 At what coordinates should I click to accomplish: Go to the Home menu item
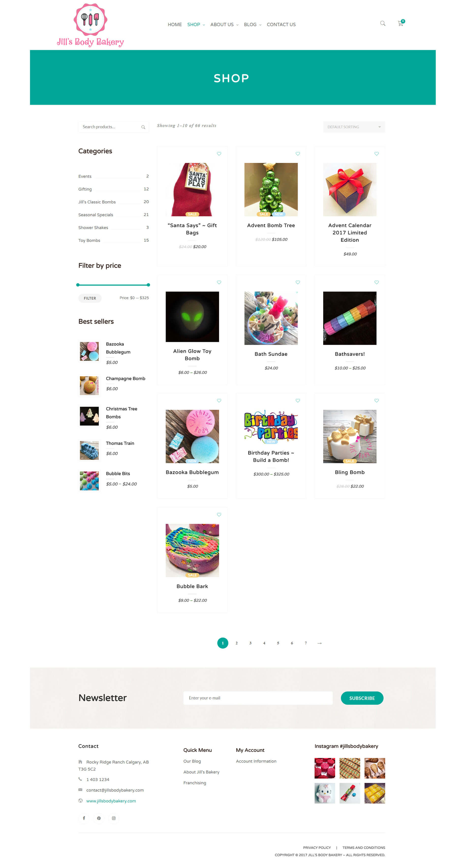pyautogui.click(x=175, y=25)
